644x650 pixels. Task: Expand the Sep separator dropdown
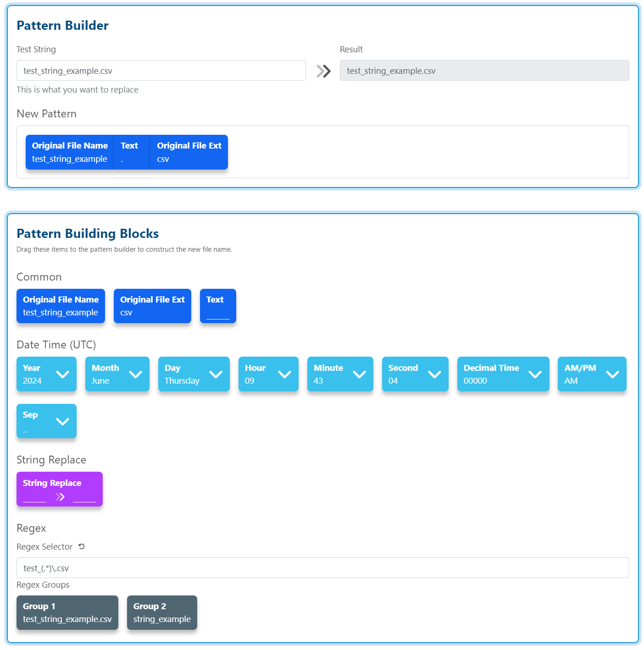(62, 422)
